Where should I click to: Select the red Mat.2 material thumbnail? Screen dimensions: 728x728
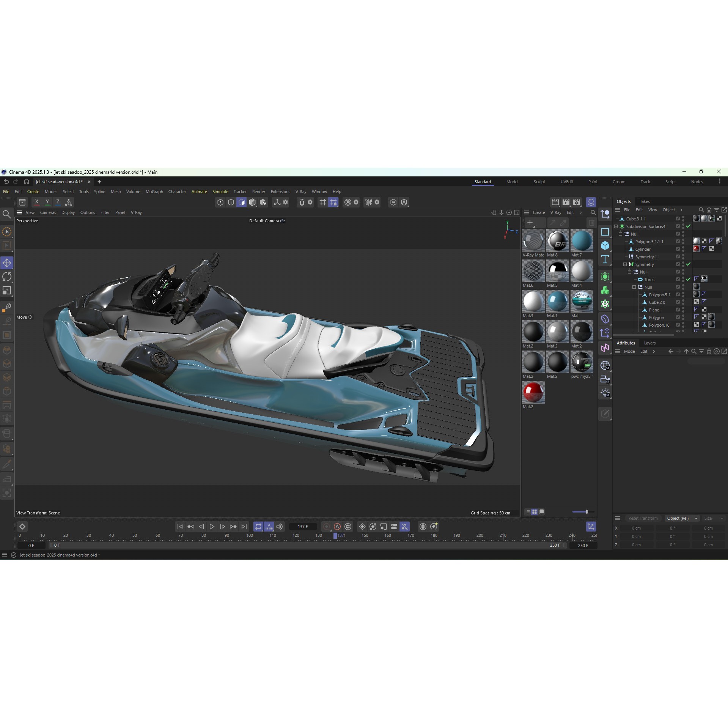pyautogui.click(x=533, y=393)
